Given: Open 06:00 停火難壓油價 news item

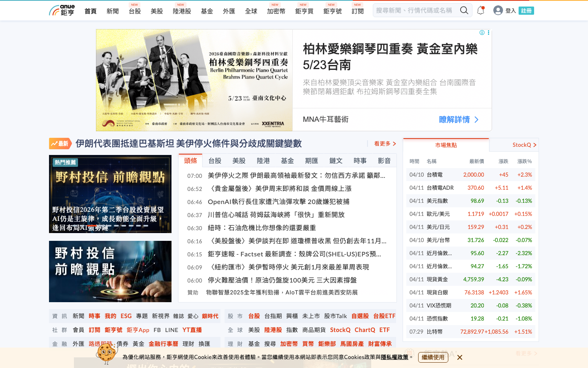Looking at the screenshot, I should (282, 280).
